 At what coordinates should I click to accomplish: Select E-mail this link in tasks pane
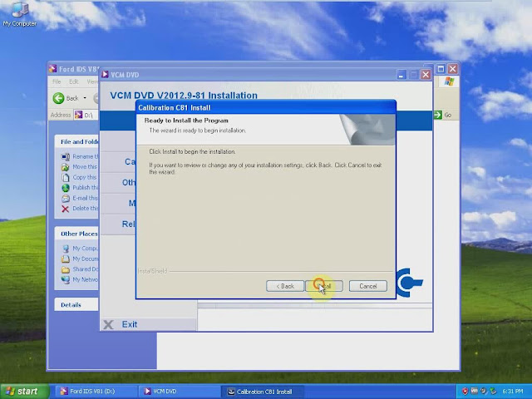click(x=85, y=198)
